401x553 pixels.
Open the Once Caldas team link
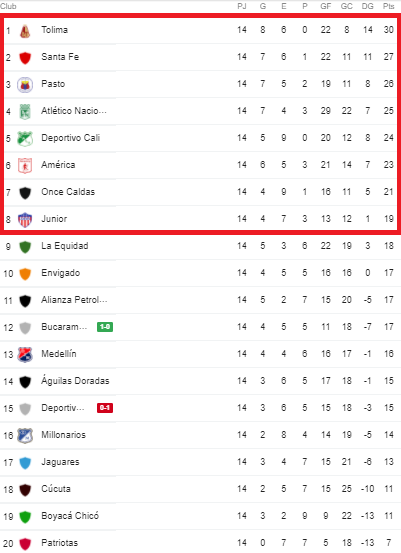pos(68,192)
